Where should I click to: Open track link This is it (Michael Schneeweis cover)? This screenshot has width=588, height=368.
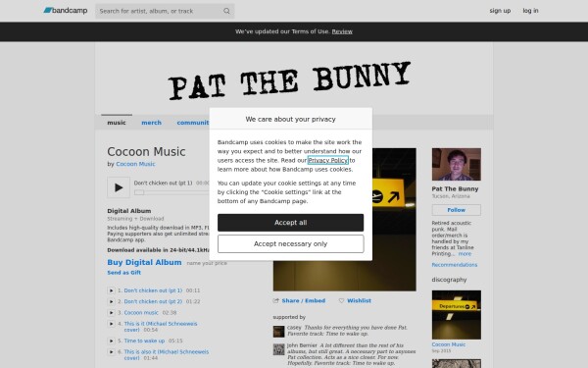coord(161,327)
